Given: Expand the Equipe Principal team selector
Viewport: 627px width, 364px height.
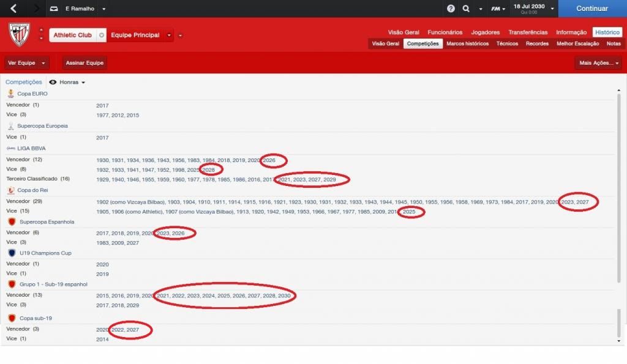Looking at the screenshot, I should (x=169, y=35).
